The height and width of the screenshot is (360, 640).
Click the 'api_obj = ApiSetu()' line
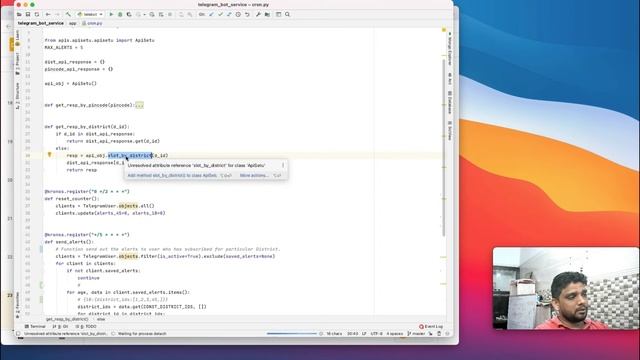click(x=71, y=83)
